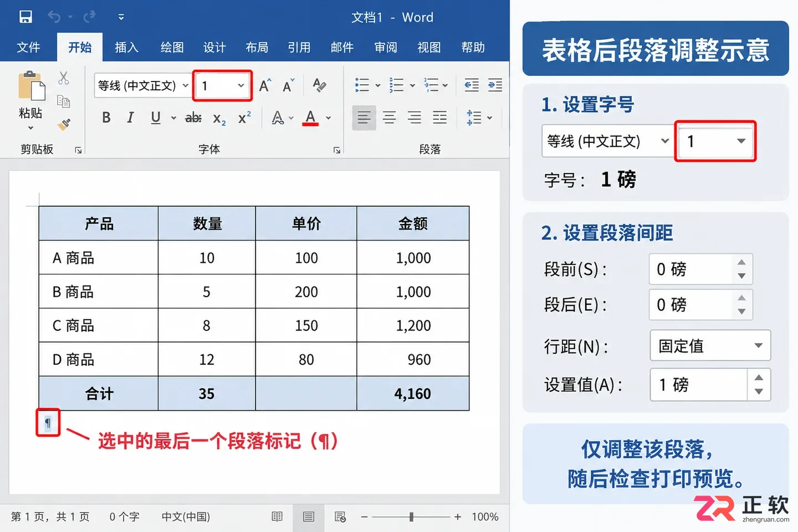Viewport: 798px width, 532px height.
Task: Expand the line spacing dropdown arrow
Action: (x=489, y=117)
